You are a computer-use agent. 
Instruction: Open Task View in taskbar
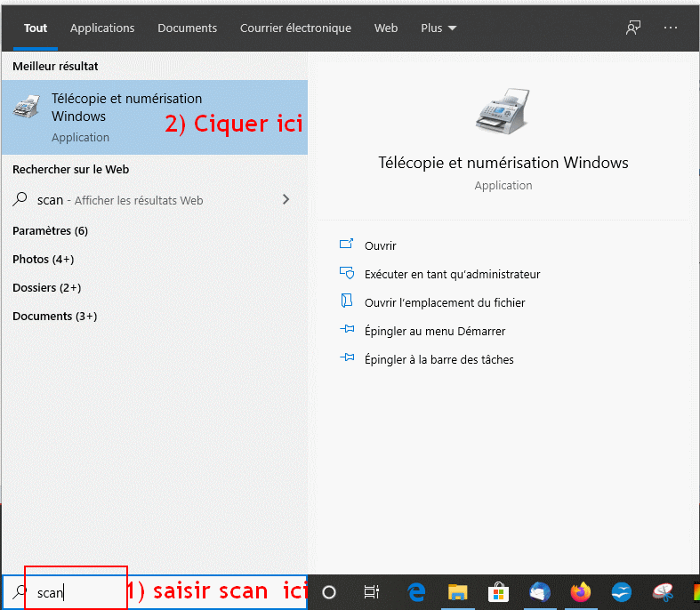pyautogui.click(x=372, y=592)
